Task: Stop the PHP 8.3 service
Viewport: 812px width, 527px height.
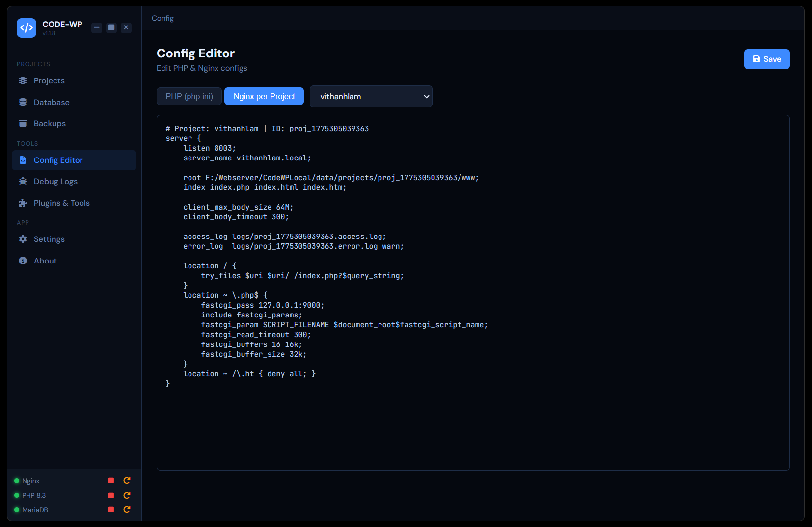Action: coord(111,495)
